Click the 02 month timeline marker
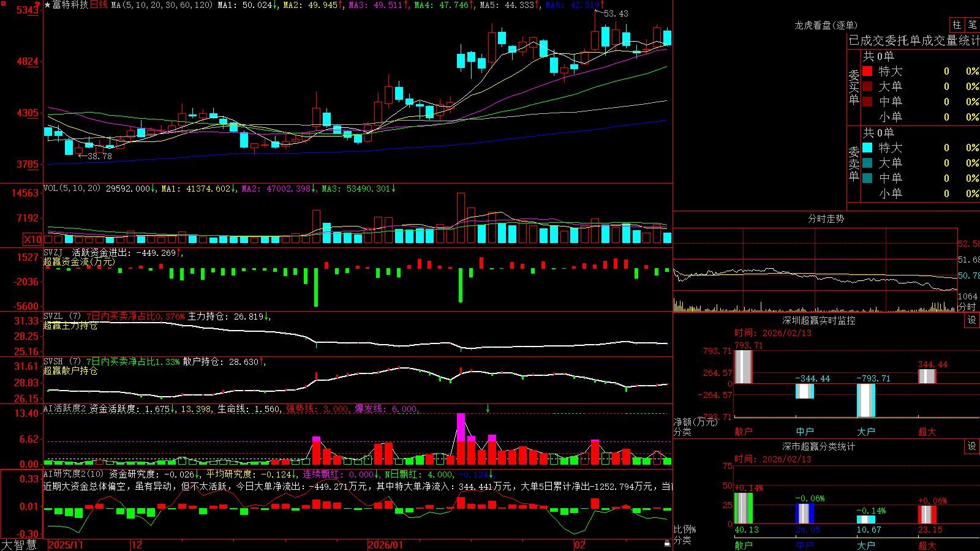 click(x=579, y=545)
